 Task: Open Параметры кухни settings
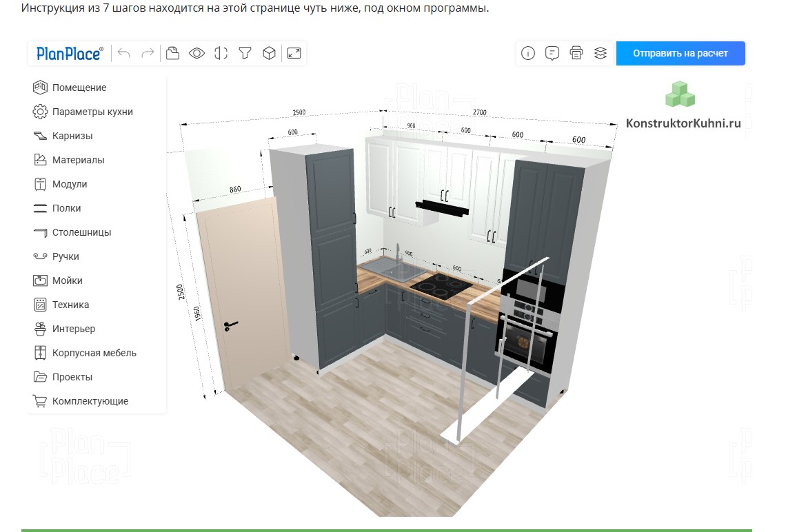pyautogui.click(x=92, y=112)
